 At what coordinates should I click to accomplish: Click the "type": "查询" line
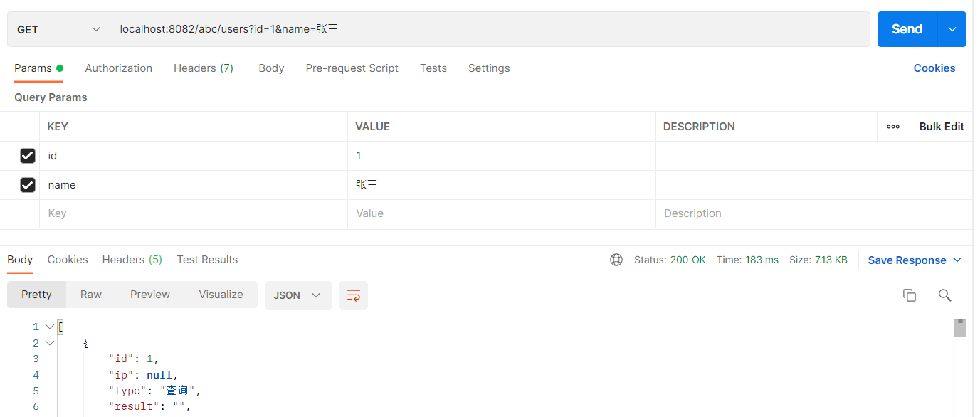[155, 391]
